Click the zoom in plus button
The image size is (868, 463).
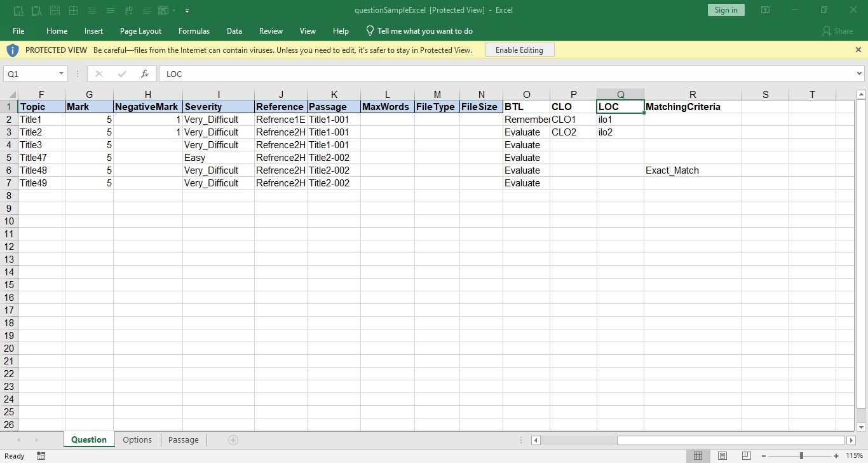(837, 455)
